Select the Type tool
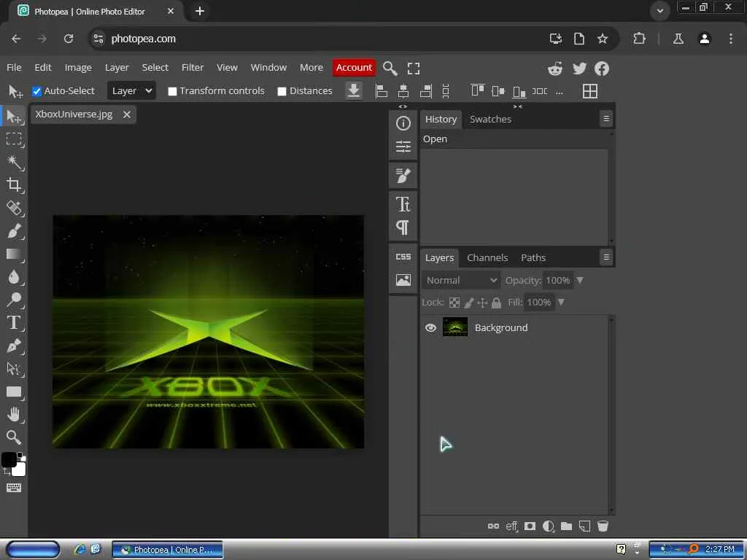This screenshot has height=560, width=747. pos(14,322)
